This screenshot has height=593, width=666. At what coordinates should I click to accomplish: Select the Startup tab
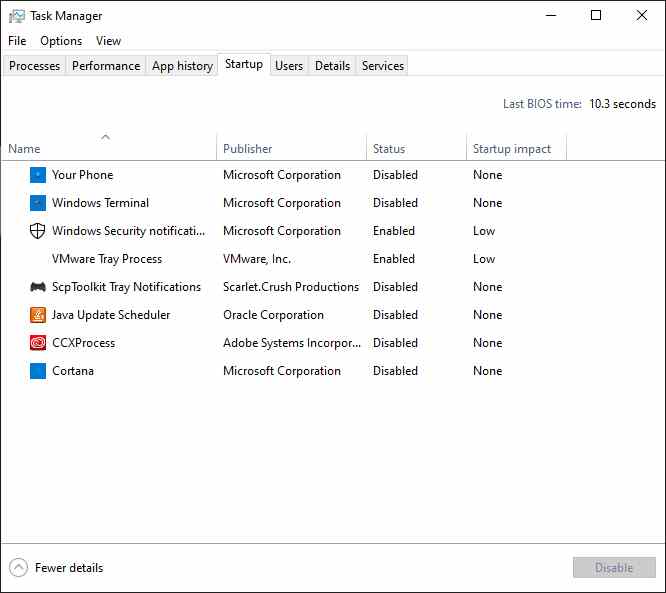(244, 64)
